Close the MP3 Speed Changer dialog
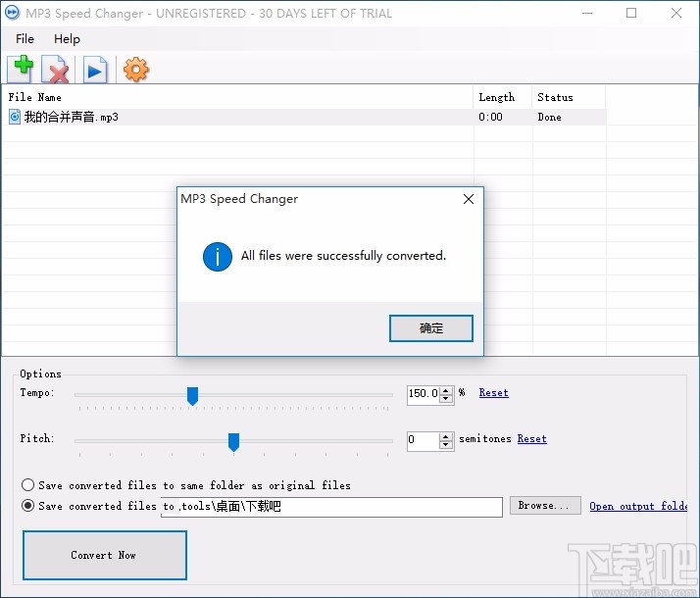The height and width of the screenshot is (598, 700). [x=469, y=199]
